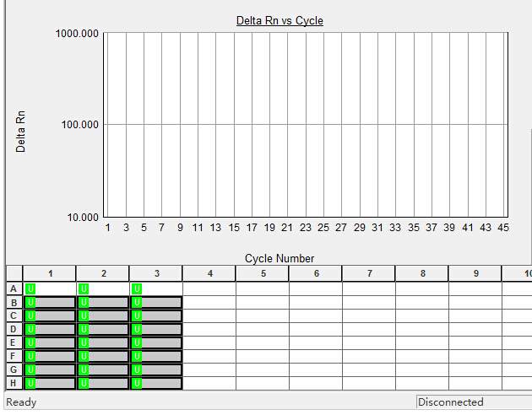Select well A3 in plate grid
Viewport: 532px width, 415px height.
click(156, 289)
